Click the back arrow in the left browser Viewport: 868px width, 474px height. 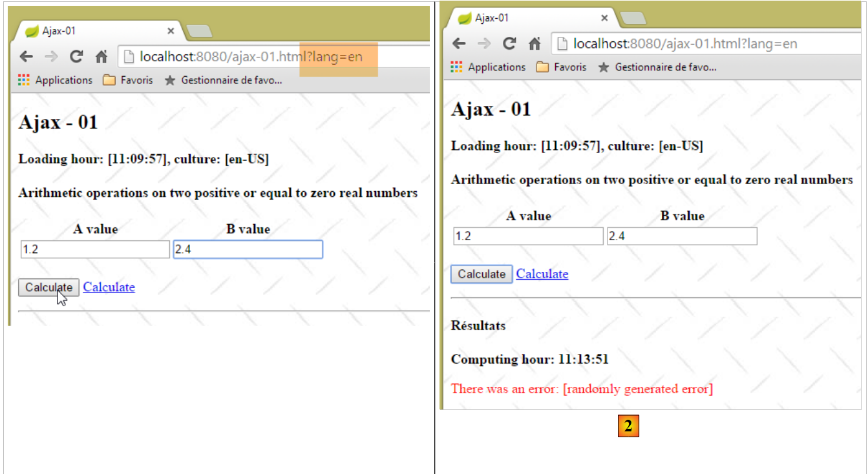click(26, 57)
